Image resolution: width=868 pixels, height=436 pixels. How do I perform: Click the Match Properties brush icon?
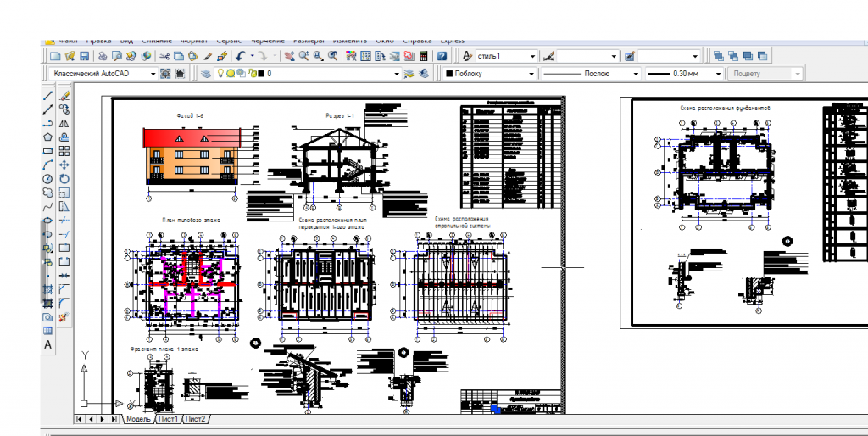208,56
